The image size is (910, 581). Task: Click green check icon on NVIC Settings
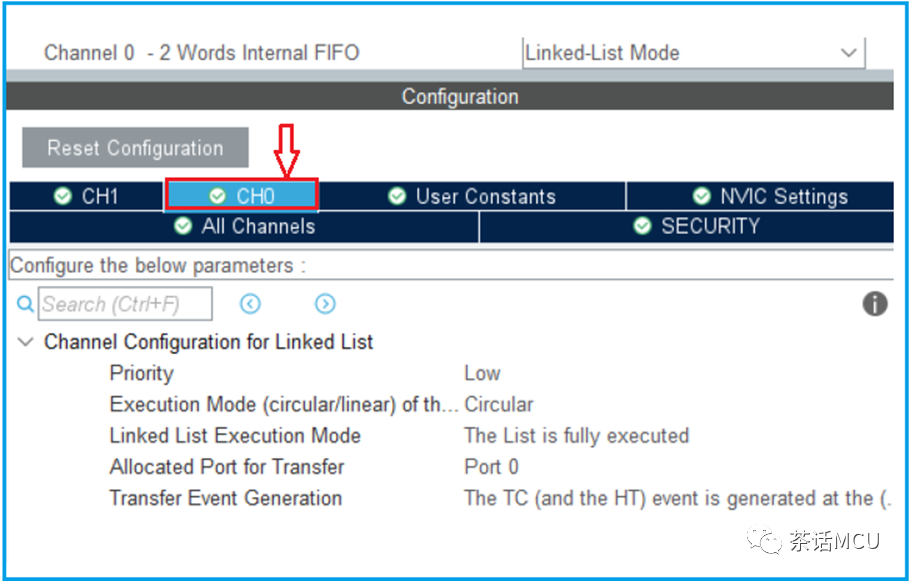point(702,196)
